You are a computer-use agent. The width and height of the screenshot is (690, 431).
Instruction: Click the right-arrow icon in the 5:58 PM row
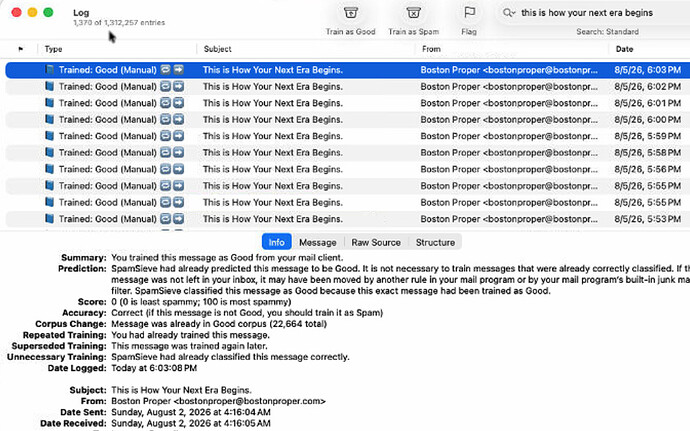(x=178, y=152)
